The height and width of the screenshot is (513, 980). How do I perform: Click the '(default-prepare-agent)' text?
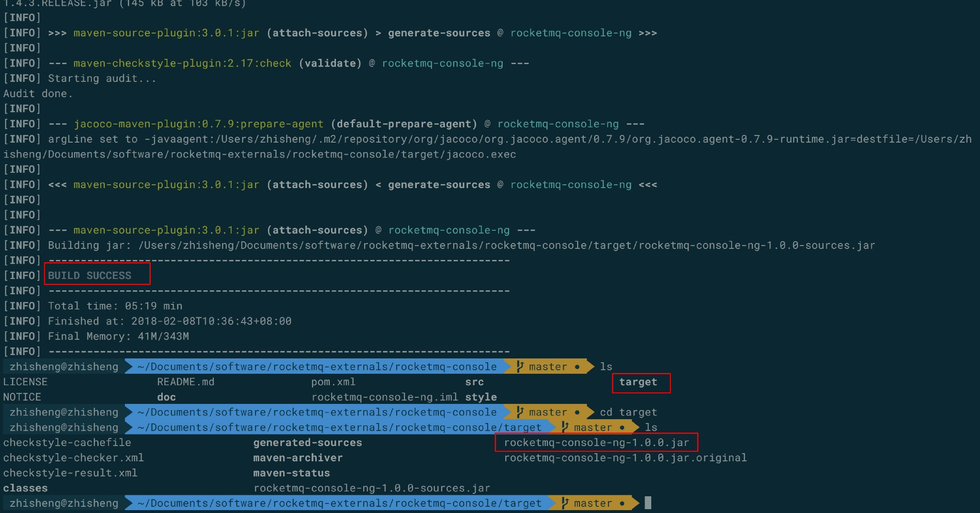[x=404, y=124]
